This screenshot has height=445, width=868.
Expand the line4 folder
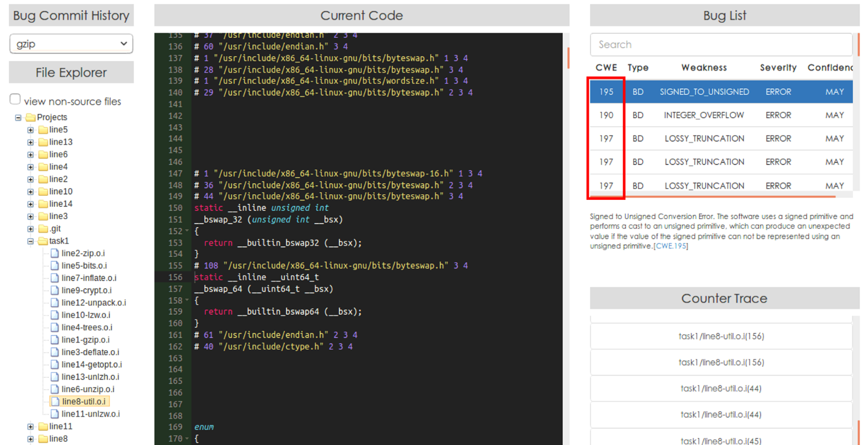point(31,167)
